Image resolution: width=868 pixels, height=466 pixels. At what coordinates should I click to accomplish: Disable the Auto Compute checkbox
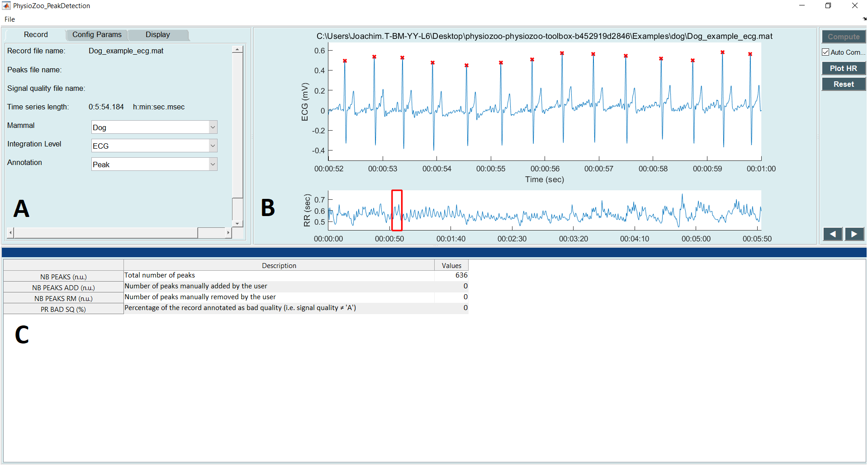tap(826, 52)
